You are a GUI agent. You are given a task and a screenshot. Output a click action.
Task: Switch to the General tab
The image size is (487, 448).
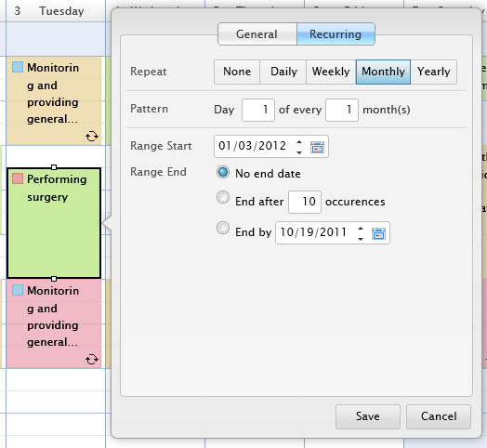(x=257, y=33)
